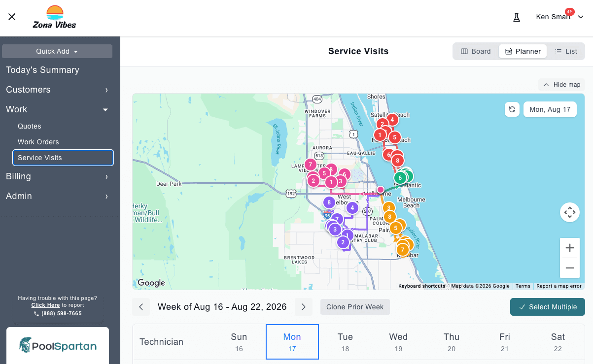
Task: Open Keyboard shortcuts on the map
Action: [421, 286]
